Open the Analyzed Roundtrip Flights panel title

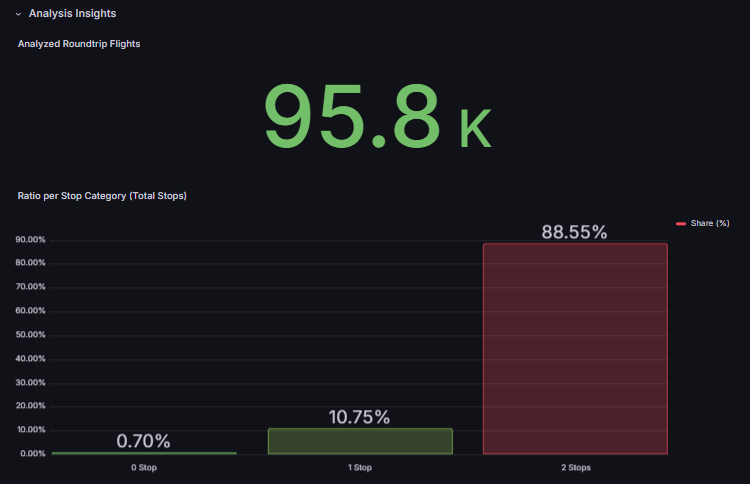coord(79,44)
